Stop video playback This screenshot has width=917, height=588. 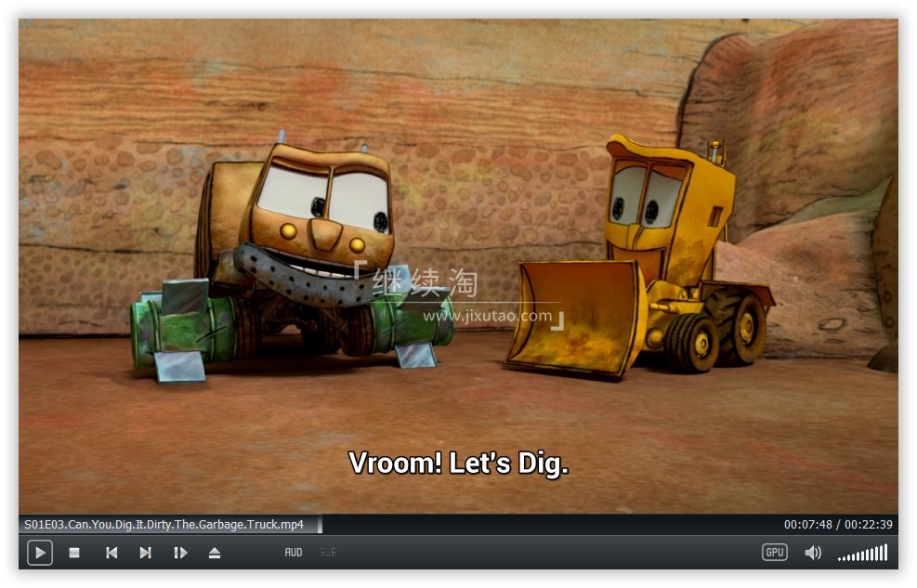(74, 553)
